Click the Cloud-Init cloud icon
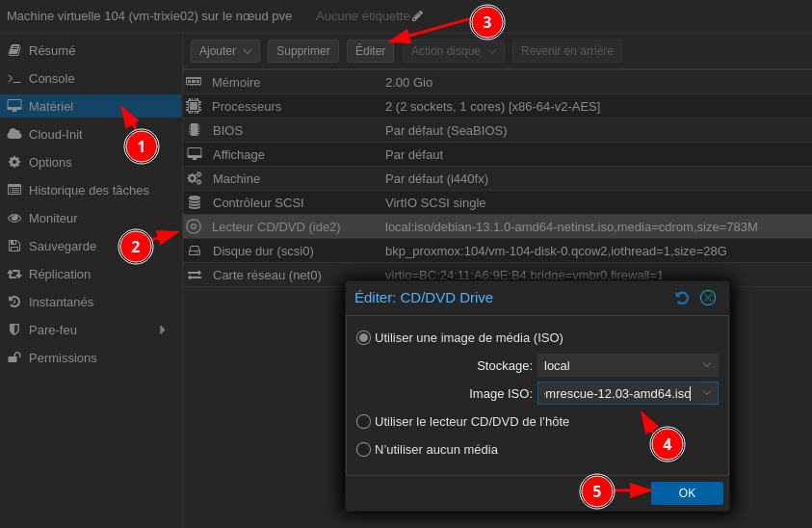This screenshot has width=812, height=528. click(x=14, y=134)
